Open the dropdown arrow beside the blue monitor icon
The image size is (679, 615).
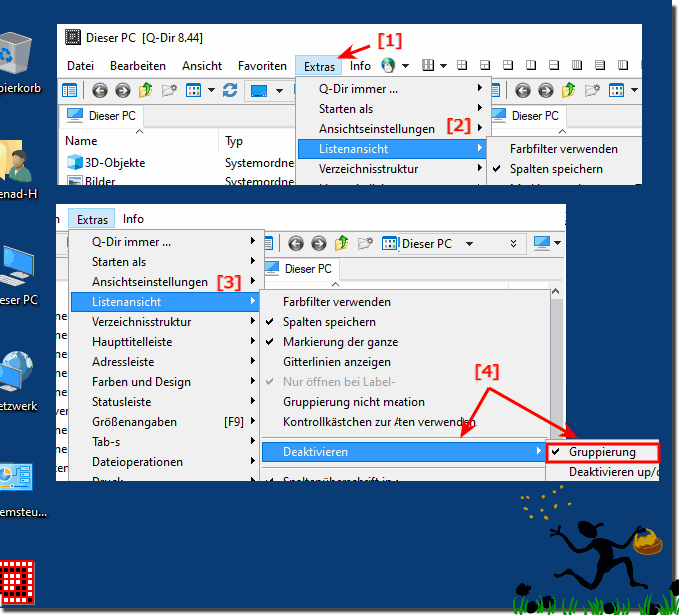point(279,91)
